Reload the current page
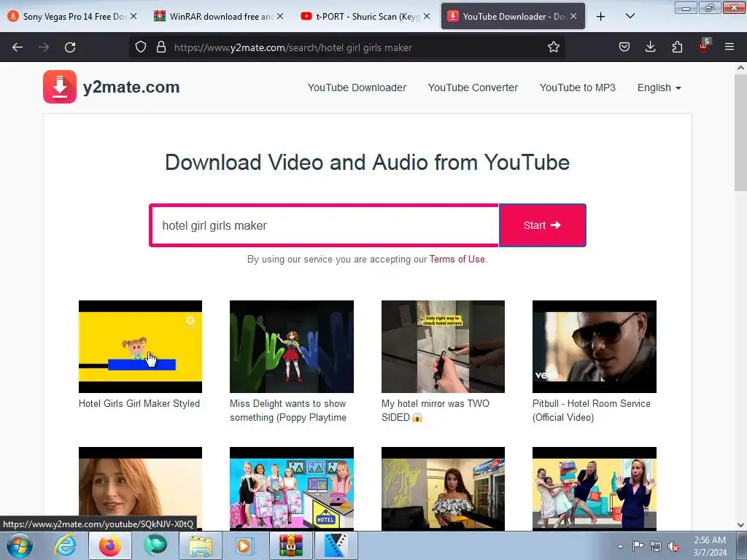Screen dimensions: 747x560 point(70,47)
